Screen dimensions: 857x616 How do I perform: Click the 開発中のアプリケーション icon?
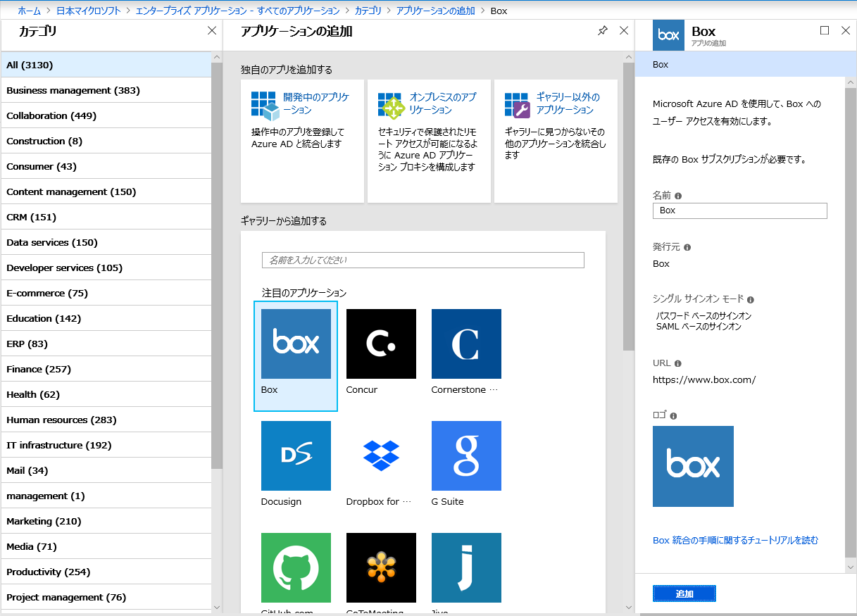click(265, 106)
